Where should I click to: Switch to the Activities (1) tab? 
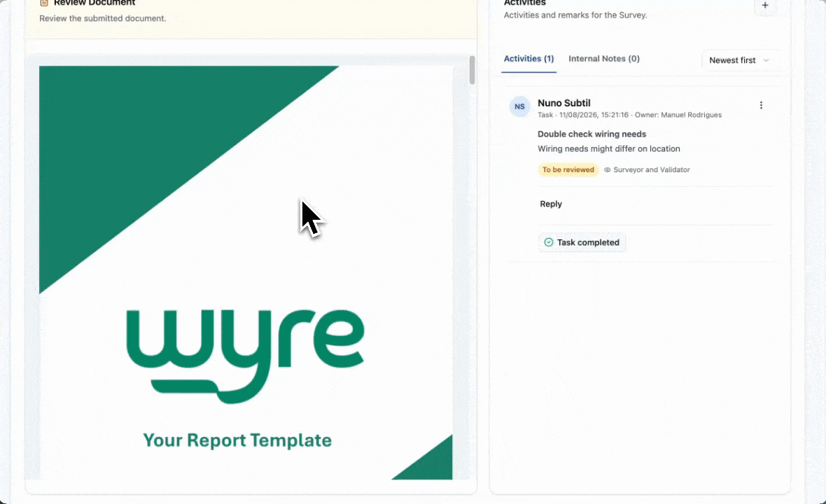(x=528, y=59)
